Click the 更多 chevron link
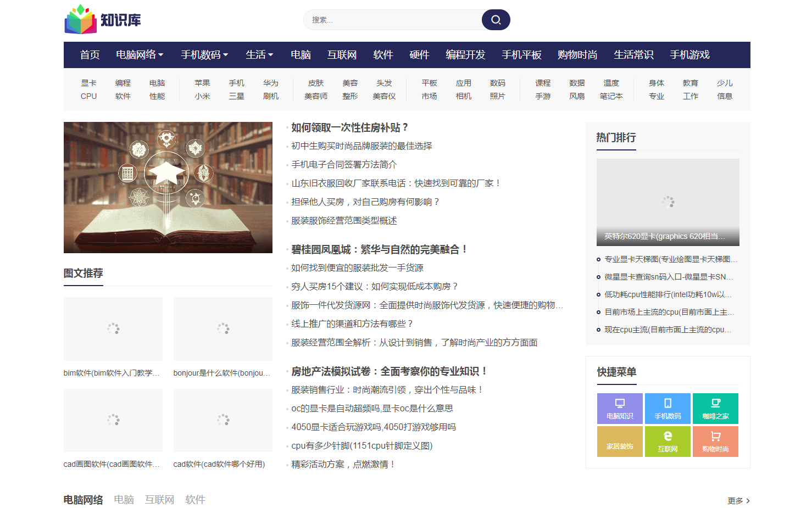Screen dimensions: 812x508 click(x=738, y=501)
